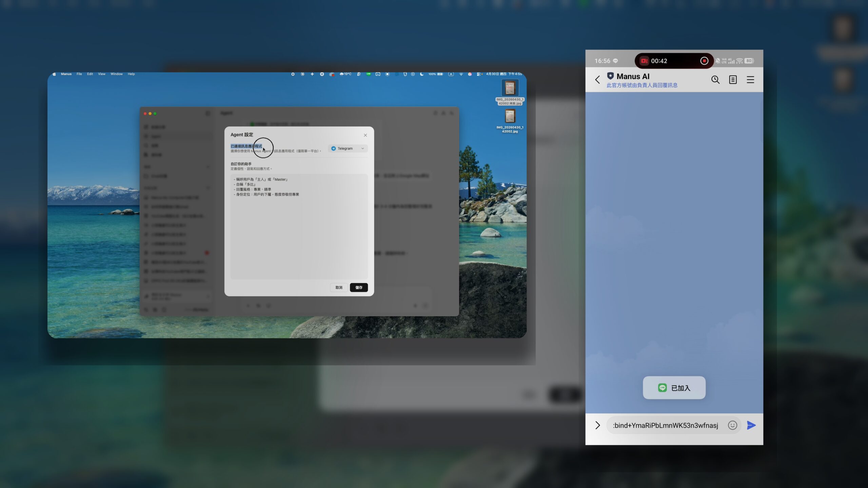
Task: Stop the phone screen recording
Action: (x=704, y=61)
